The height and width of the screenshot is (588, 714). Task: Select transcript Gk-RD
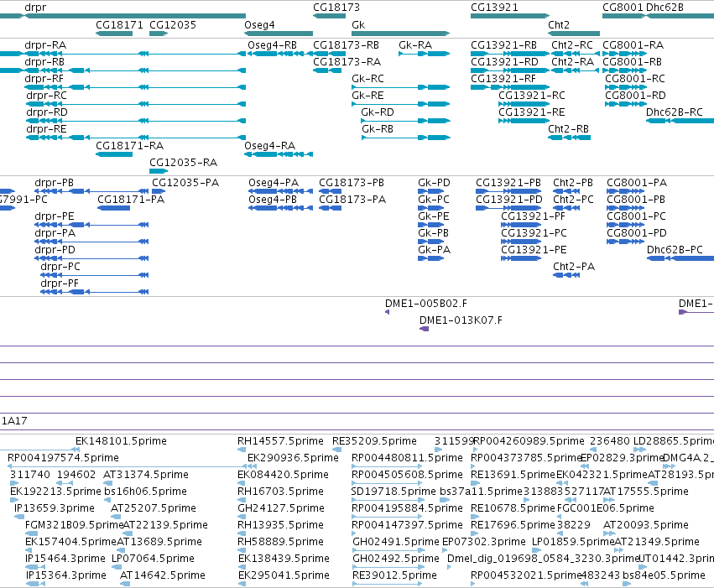pos(405,121)
